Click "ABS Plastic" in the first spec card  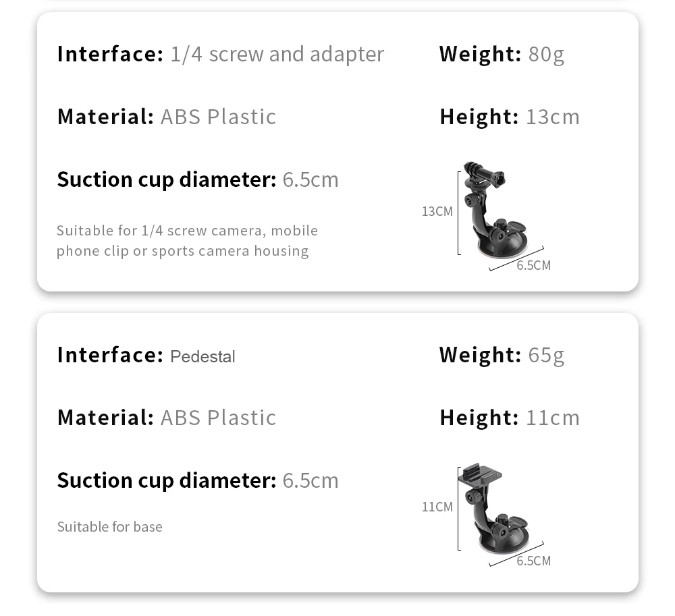pos(218,117)
